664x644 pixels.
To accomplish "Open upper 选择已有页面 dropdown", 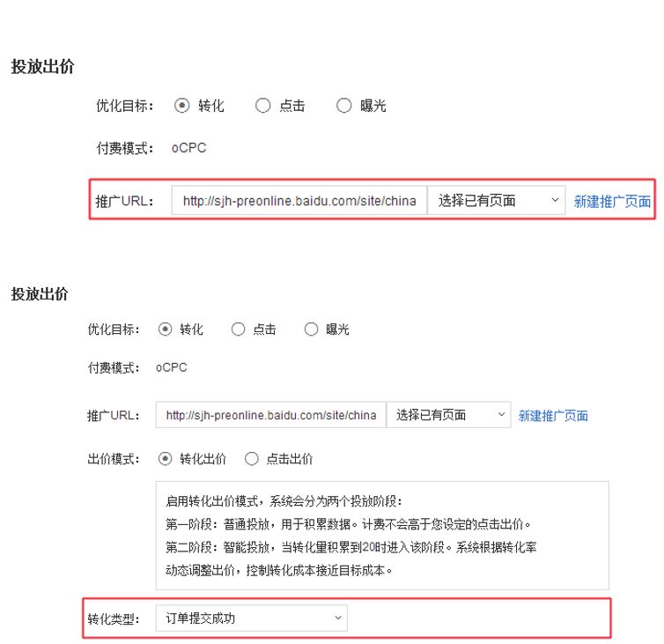I will click(497, 200).
